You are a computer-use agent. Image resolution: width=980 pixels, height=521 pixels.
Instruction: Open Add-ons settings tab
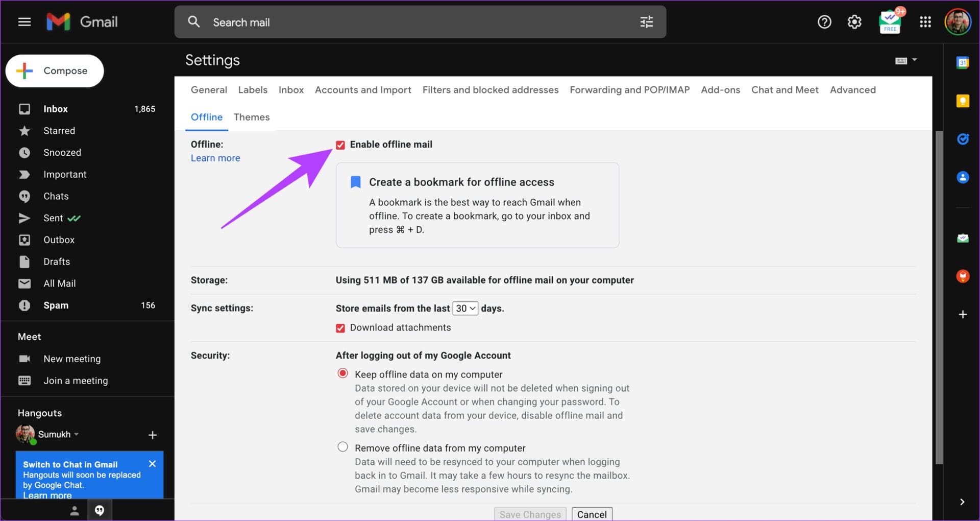720,90
